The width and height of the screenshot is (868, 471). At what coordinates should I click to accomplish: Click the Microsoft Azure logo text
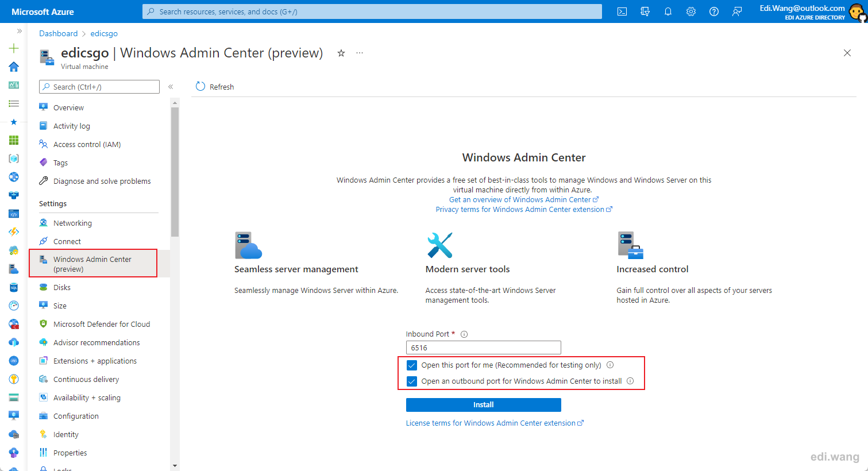[43, 11]
